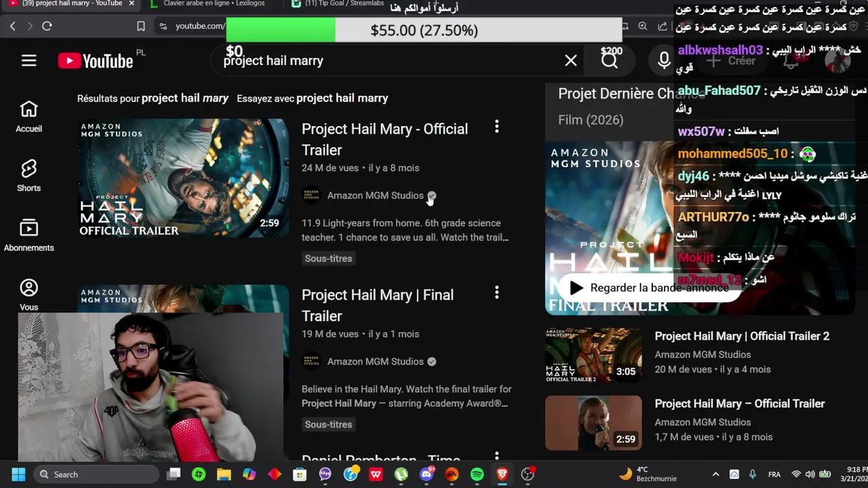Click Sous-titres badge on Official Trailer result
Screen dimensions: 868x488
tap(328, 258)
